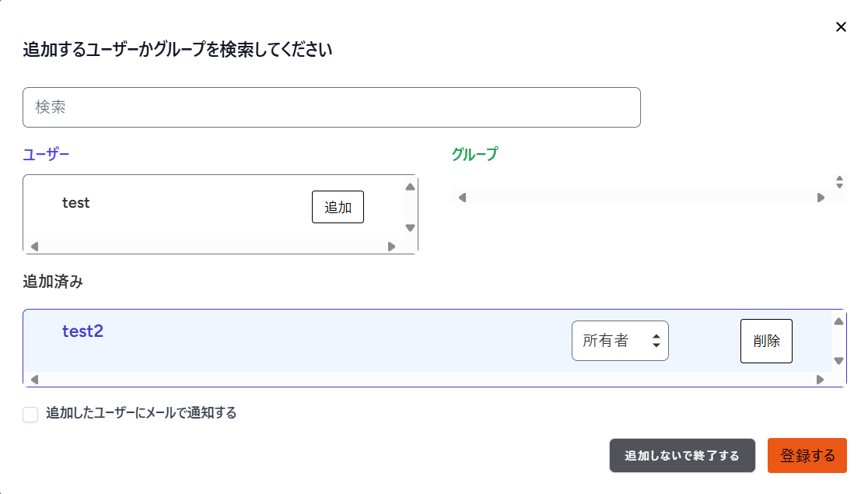This screenshot has height=494, width=868.
Task: Select the test2 entry in added list
Action: coord(82,331)
